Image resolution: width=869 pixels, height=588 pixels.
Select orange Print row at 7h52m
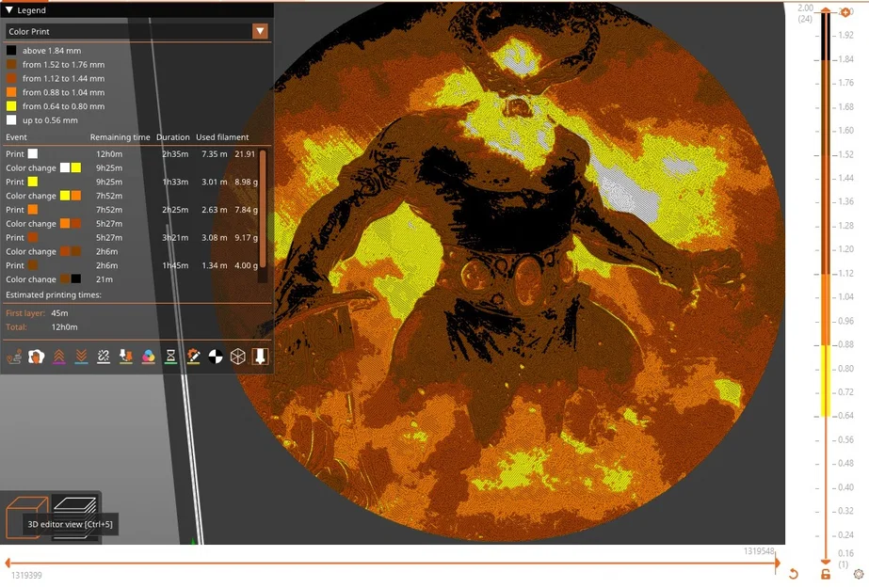pos(132,210)
